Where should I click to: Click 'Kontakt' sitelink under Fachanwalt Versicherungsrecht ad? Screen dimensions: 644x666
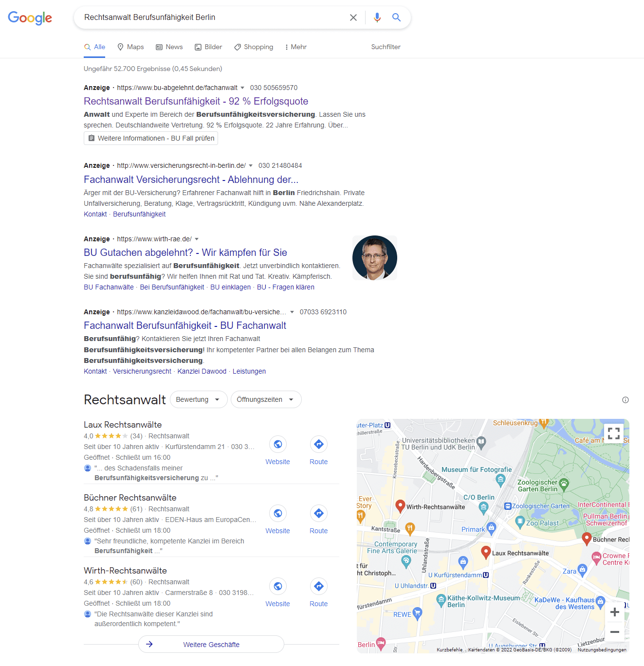[x=95, y=215]
